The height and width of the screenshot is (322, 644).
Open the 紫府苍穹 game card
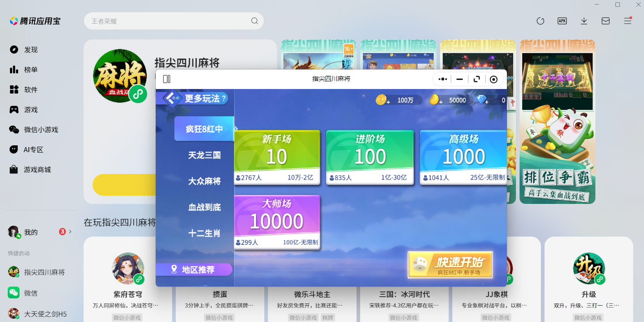pyautogui.click(x=128, y=279)
